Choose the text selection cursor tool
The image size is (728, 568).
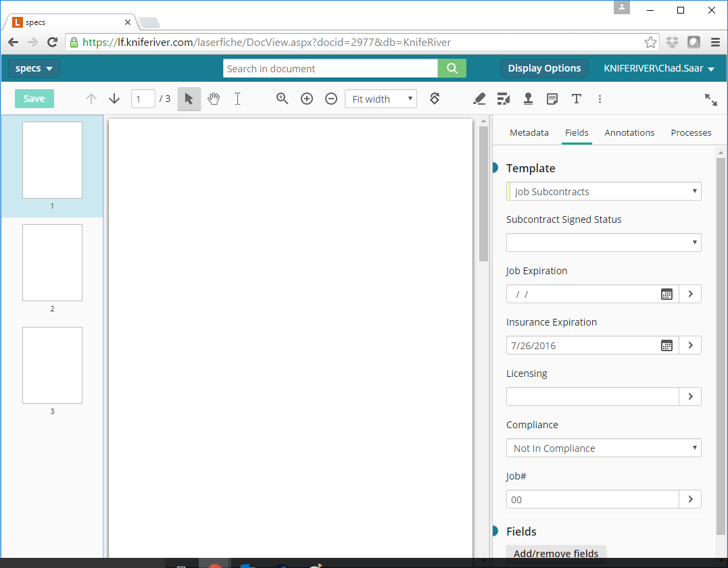pos(237,99)
